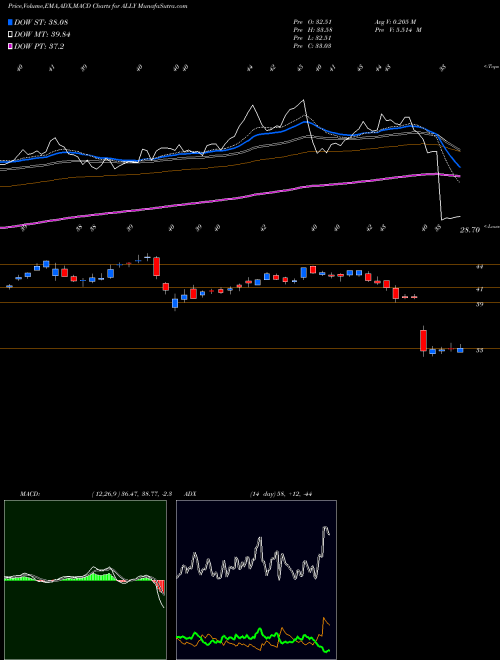
Task: Click the ADX '(14 day) 58, +12, -44' values
Action: point(281,494)
